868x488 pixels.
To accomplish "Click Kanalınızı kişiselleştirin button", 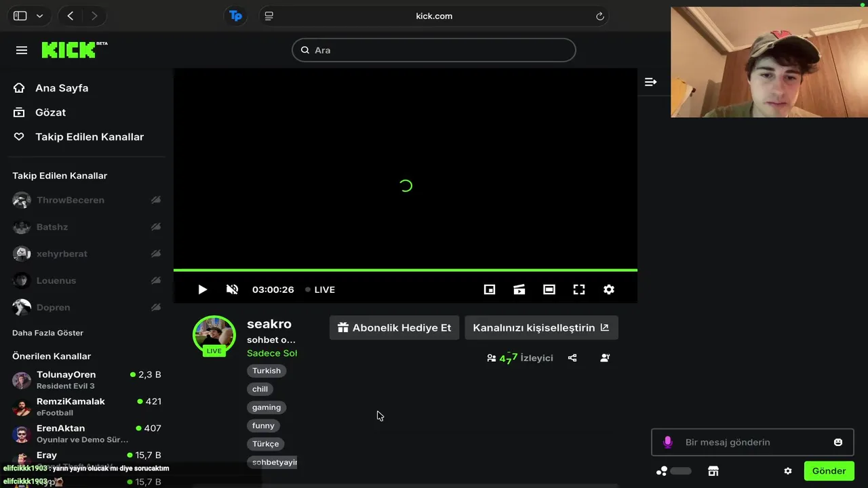I will pos(541,328).
